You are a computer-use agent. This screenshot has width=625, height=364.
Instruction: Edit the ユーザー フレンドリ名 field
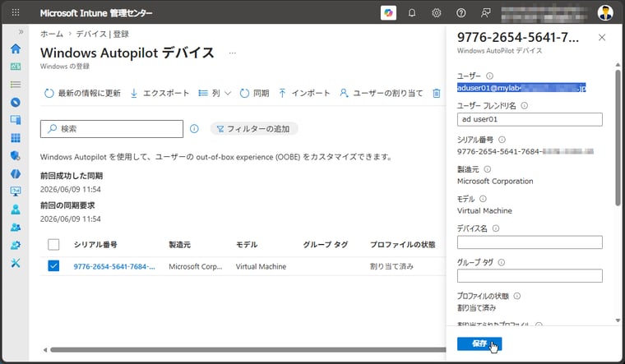(530, 119)
